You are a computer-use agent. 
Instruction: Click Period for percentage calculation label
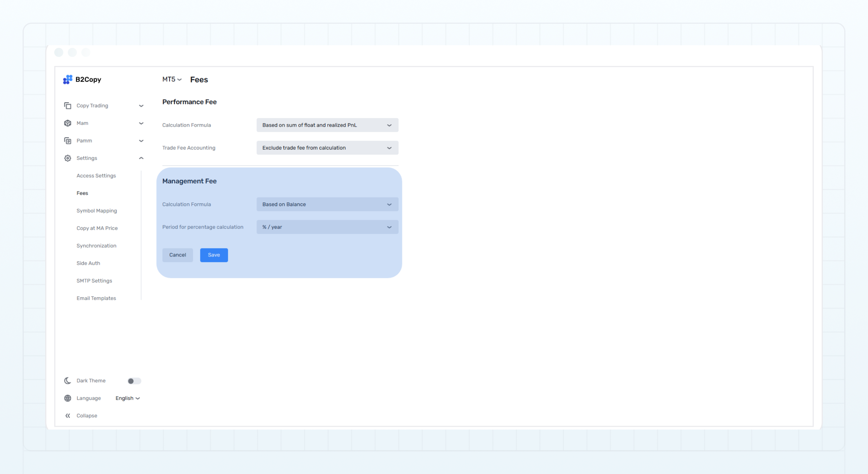[x=203, y=227]
